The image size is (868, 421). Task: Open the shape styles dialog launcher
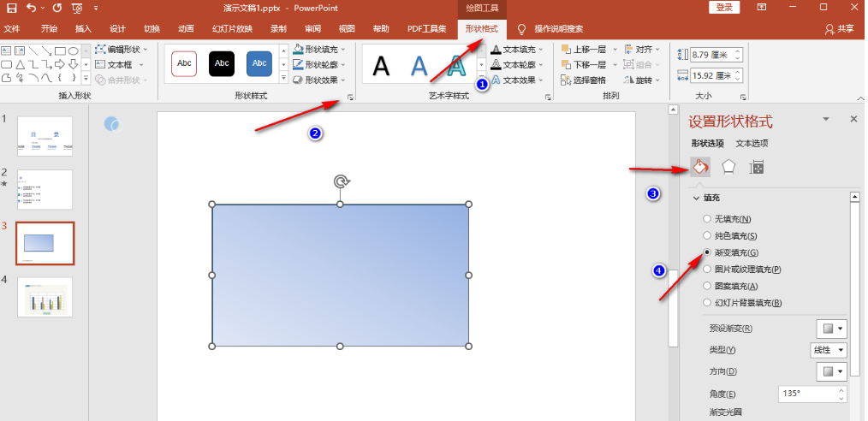pyautogui.click(x=350, y=98)
